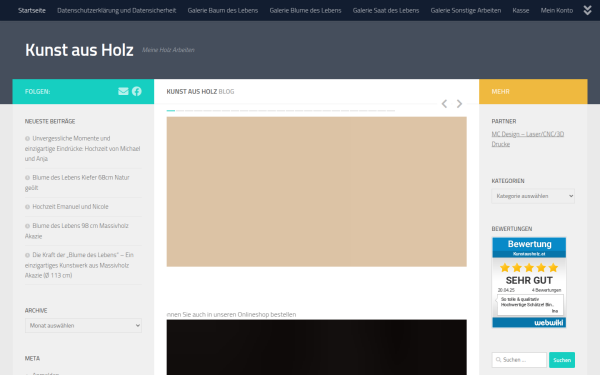This screenshot has width=600, height=375.
Task: Select the first slider pagination dash
Action: [x=171, y=111]
